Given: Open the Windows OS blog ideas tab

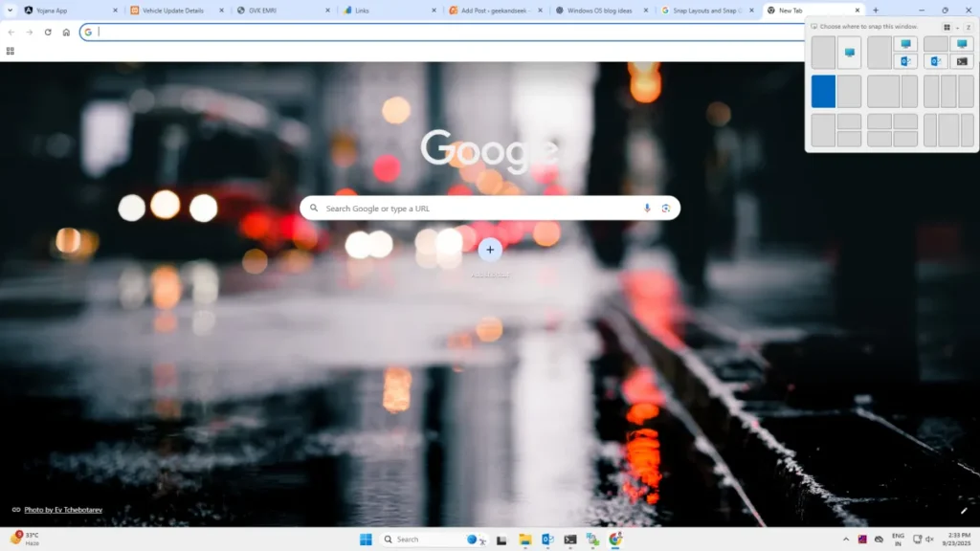Looking at the screenshot, I should tap(600, 11).
